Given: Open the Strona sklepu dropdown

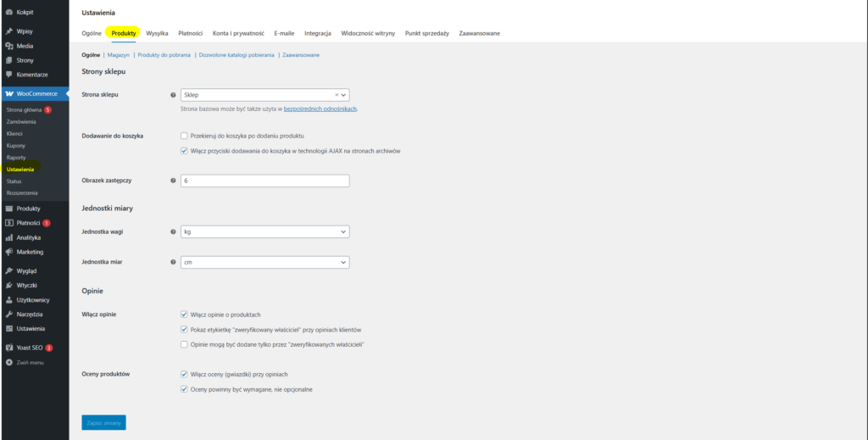Looking at the screenshot, I should tap(264, 95).
